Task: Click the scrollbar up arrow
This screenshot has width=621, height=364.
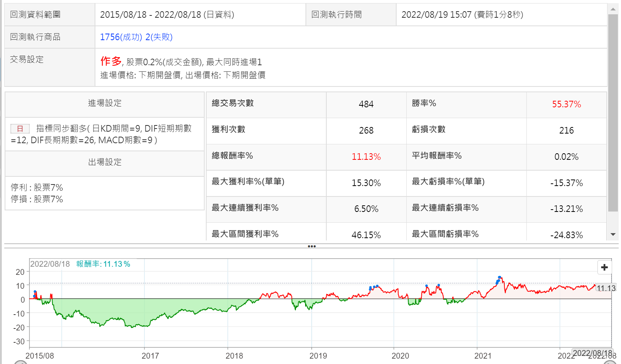Action: tap(613, 8)
